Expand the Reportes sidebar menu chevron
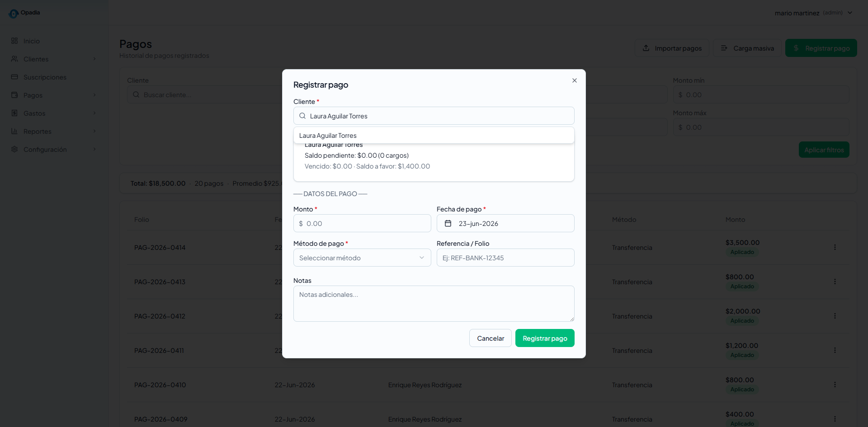 (94, 131)
